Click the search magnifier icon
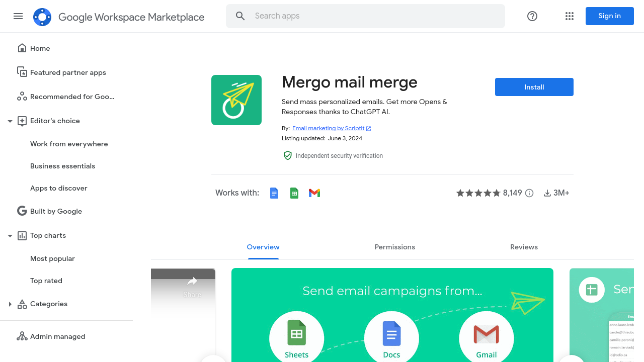The width and height of the screenshot is (644, 362). [x=240, y=16]
